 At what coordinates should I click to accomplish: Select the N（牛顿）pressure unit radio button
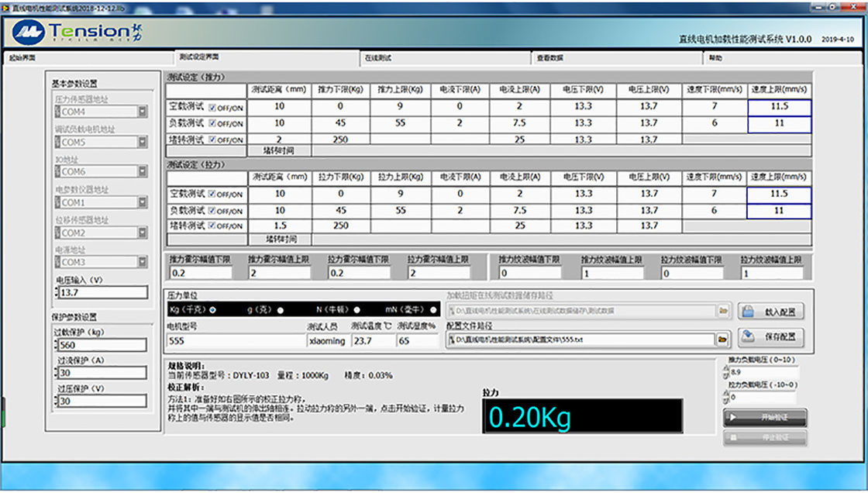tap(357, 310)
